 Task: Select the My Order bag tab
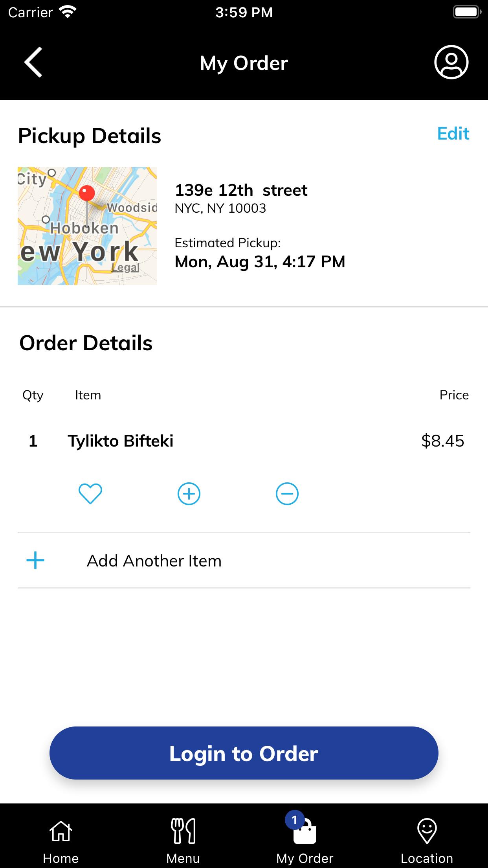point(305,840)
